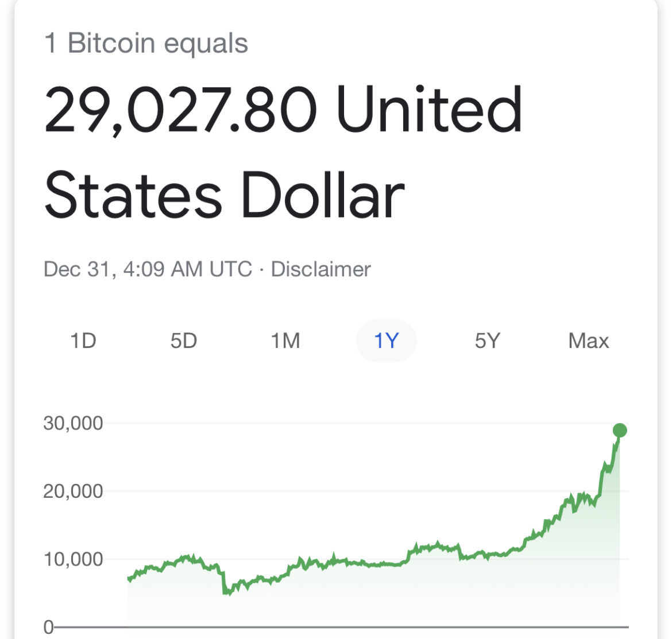Click the 20,000 y-axis label
This screenshot has width=672, height=639.
pos(73,491)
